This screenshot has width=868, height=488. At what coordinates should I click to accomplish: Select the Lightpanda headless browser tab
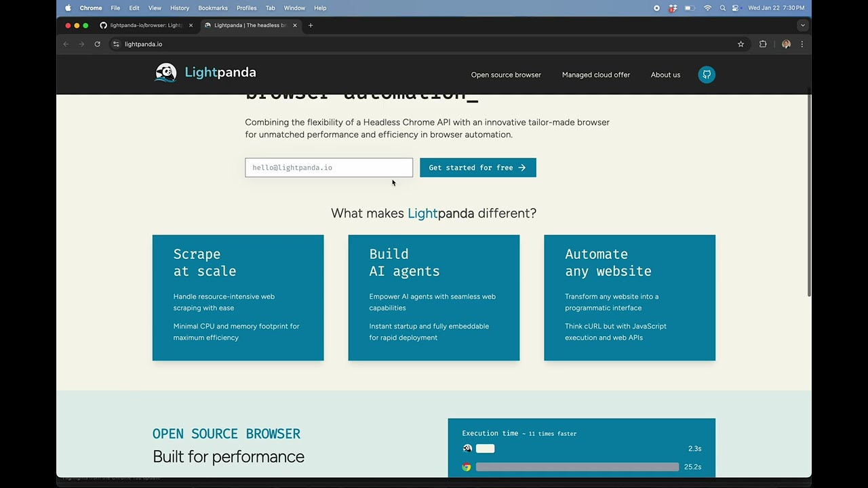click(x=250, y=25)
